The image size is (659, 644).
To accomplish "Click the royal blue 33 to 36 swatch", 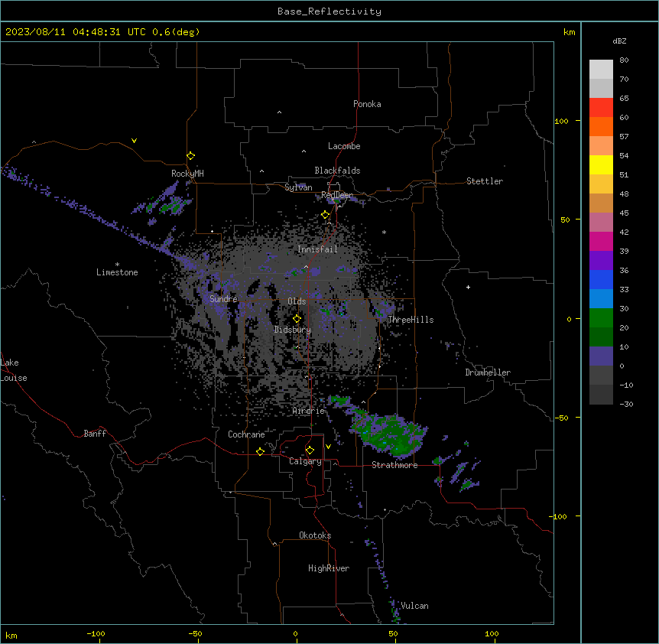I will [x=601, y=279].
